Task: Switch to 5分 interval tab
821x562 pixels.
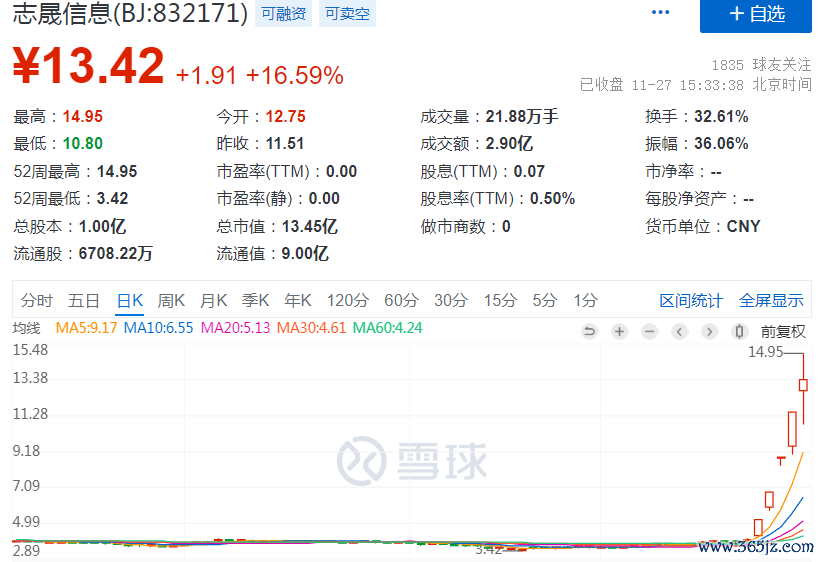Action: (x=545, y=301)
